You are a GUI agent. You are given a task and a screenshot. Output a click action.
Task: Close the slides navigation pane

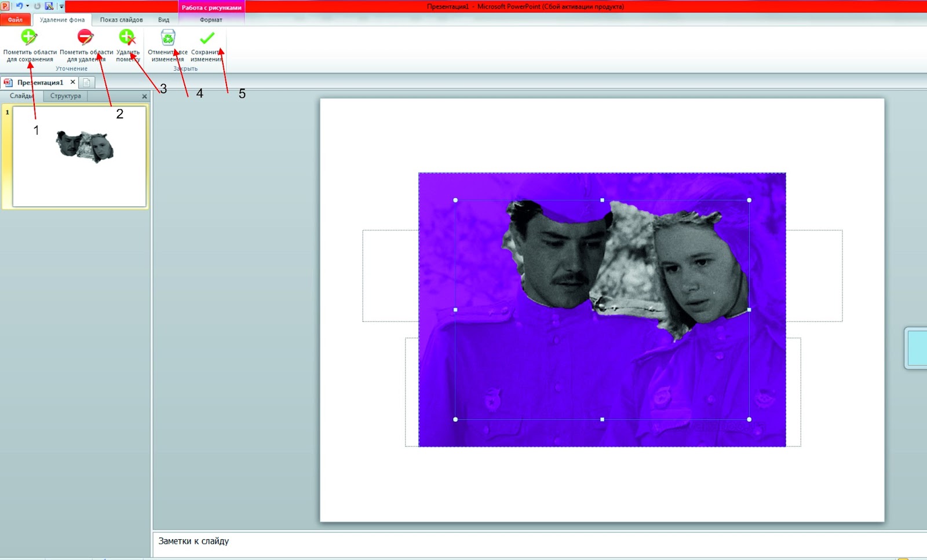coord(144,96)
